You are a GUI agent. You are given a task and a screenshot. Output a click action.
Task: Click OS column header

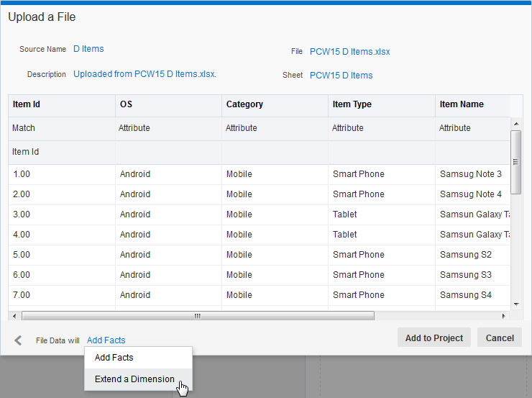[168, 104]
